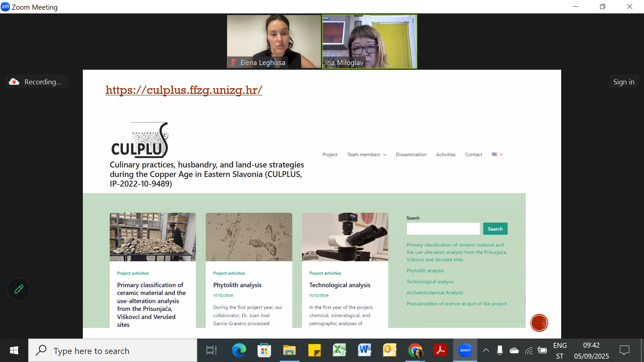
Task: Open Google Chrome from the taskbar
Action: pyautogui.click(x=415, y=351)
